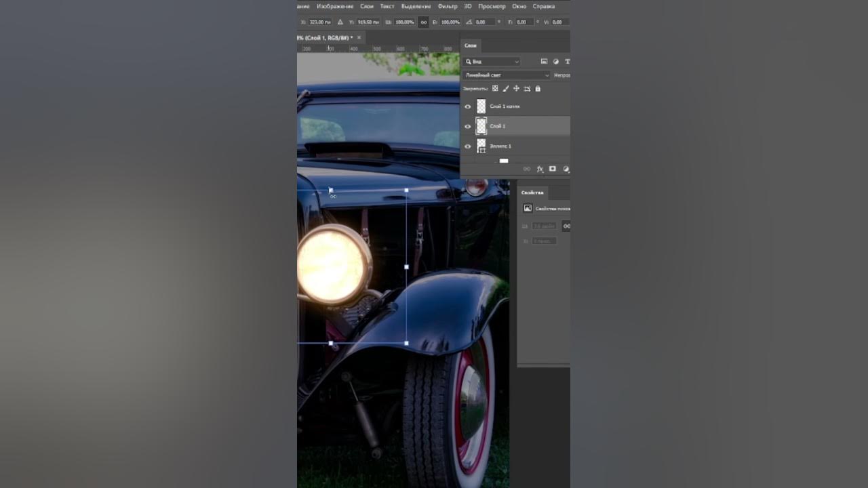Edit the rotation angle field
Screen dimensions: 868x488
[x=485, y=22]
